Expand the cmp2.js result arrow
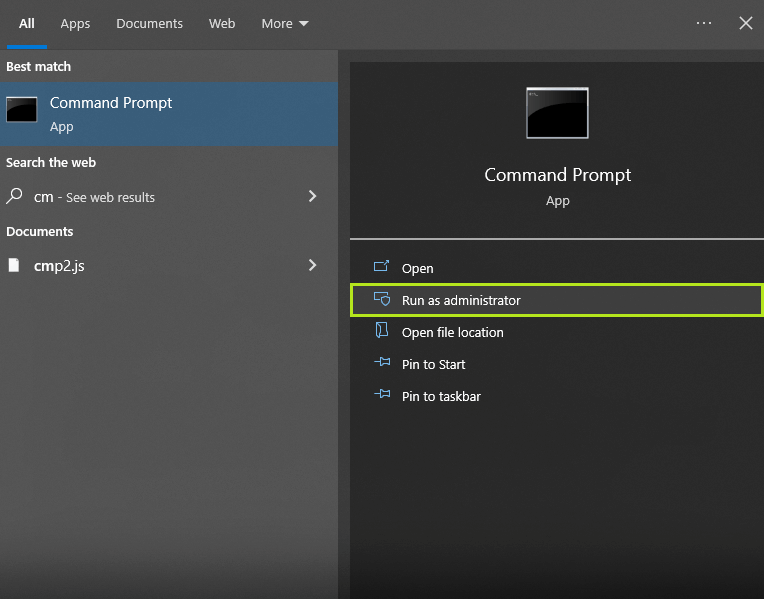The height and width of the screenshot is (599, 764). point(312,265)
